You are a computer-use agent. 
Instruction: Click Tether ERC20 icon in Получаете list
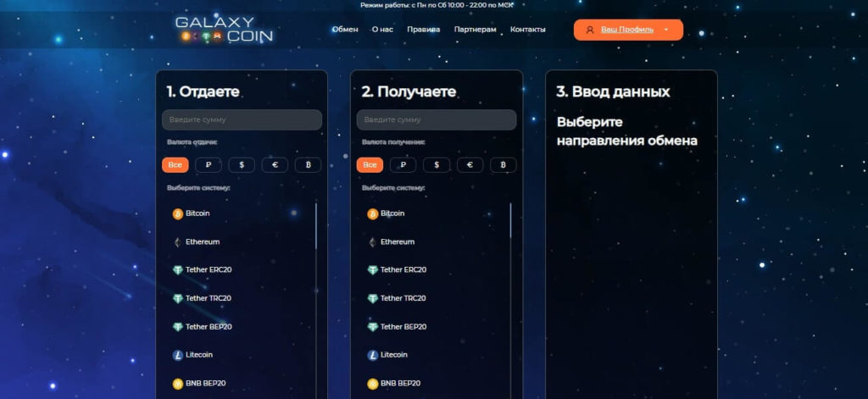pyautogui.click(x=373, y=270)
